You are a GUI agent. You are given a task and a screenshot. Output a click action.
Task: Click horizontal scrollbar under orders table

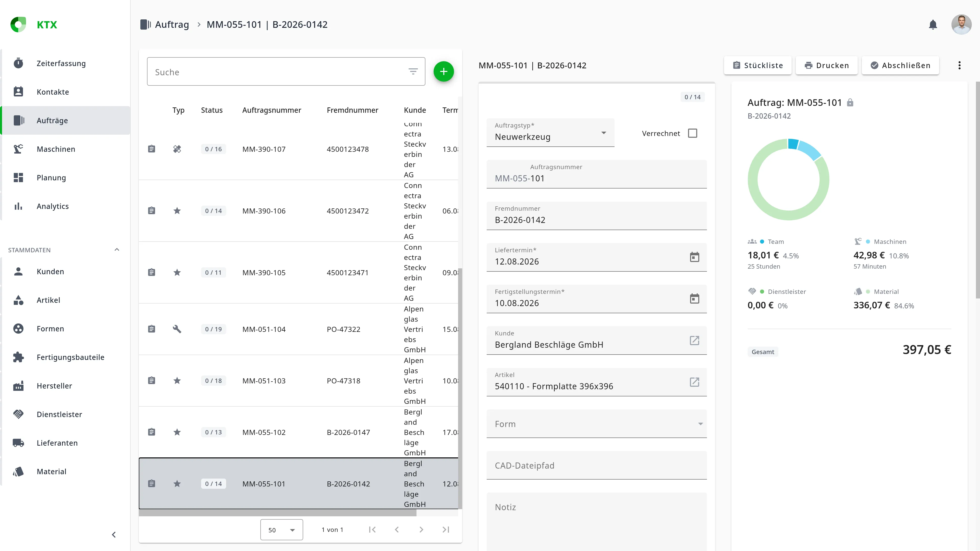click(278, 513)
